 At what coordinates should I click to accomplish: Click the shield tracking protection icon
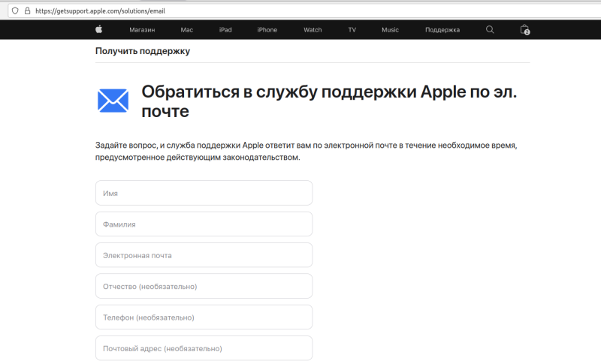click(15, 11)
